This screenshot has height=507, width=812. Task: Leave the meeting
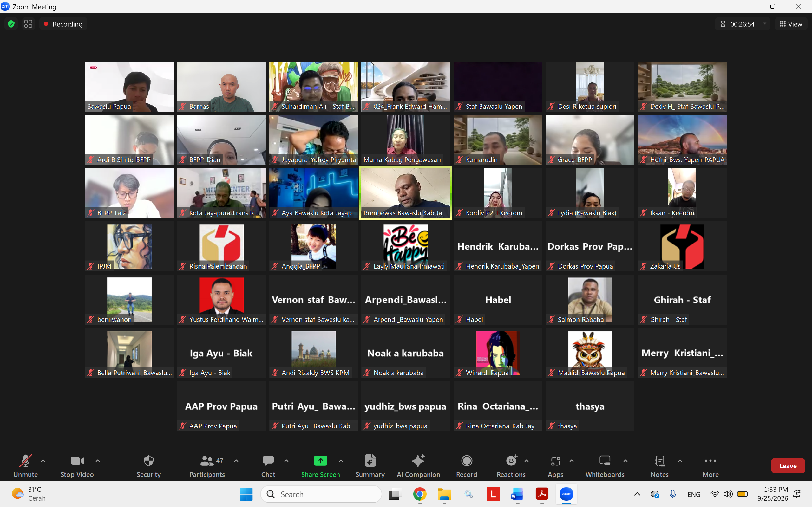click(788, 466)
